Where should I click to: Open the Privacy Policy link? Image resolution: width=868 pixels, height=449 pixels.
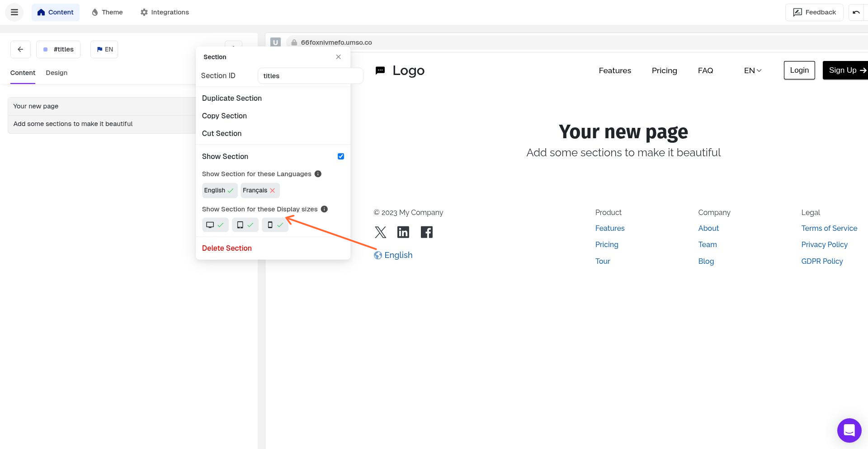[x=824, y=244]
